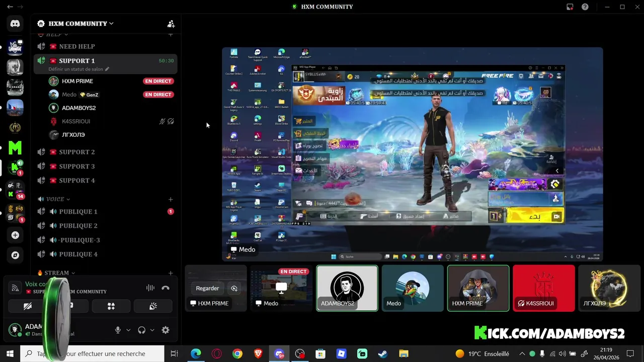The image size is (644, 362).
Task: Join PUBLIQUE 4 voice channel
Action: pyautogui.click(x=106, y=254)
